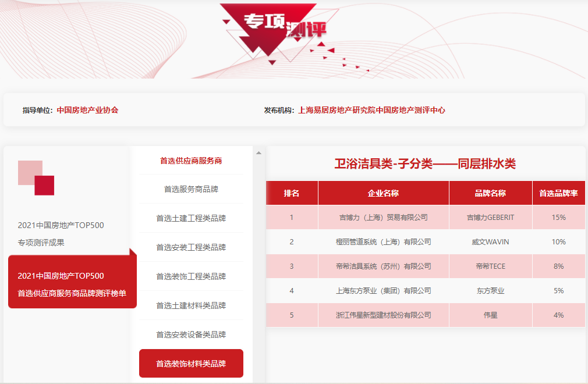This screenshot has height=384, width=588.
Task: Select the red 首选装饰材料类品牌 button
Action: [191, 364]
